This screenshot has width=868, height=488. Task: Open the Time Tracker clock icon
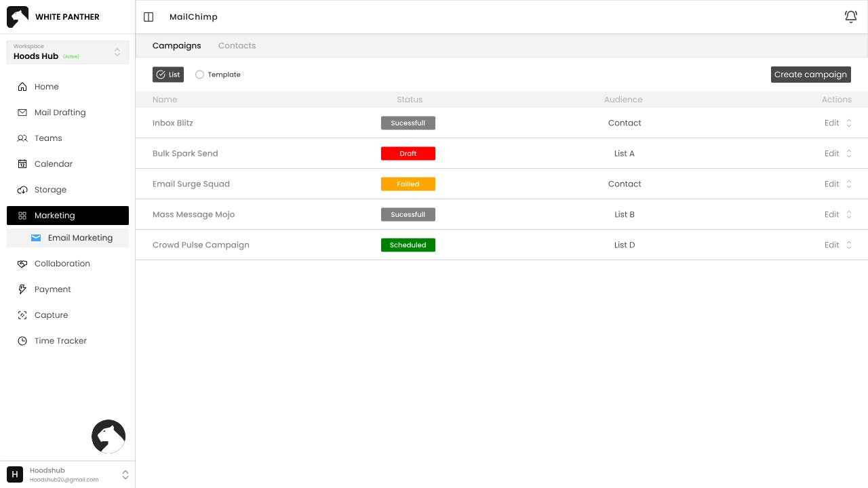pos(22,341)
